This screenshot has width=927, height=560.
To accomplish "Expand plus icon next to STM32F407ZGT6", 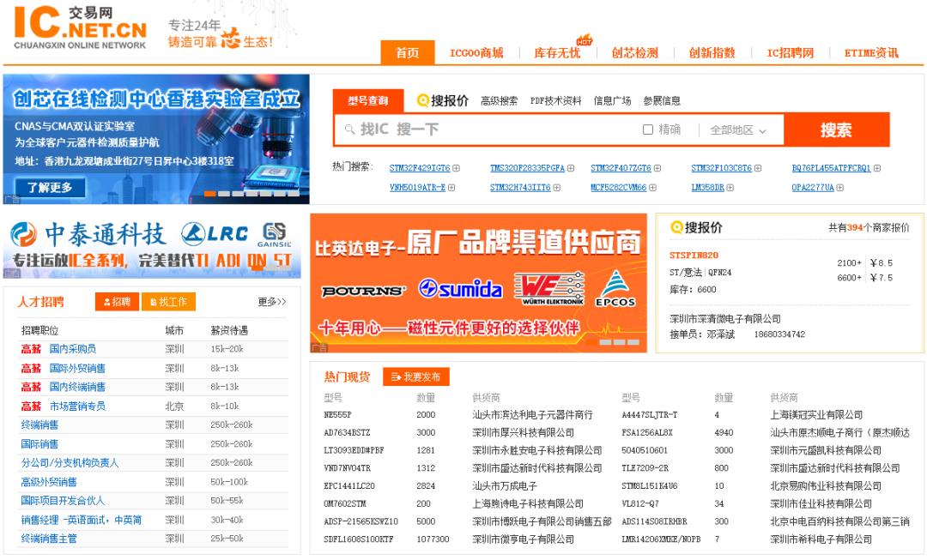I will pos(657,168).
